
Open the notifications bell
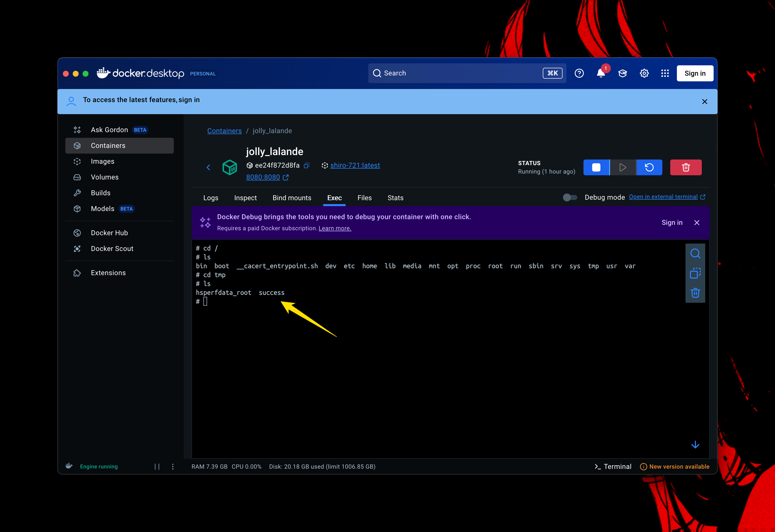[x=600, y=73]
